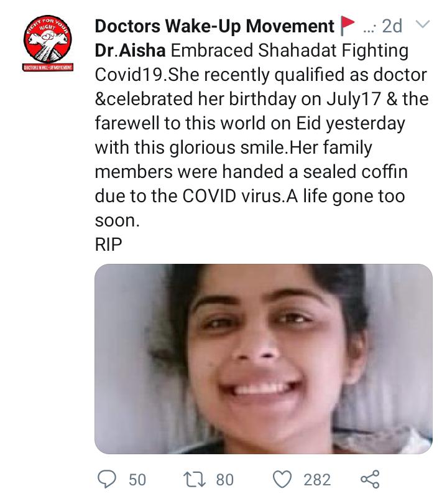Select the bold Dr.Aisha text
Viewport: 447px width, 504px height.
click(x=130, y=50)
